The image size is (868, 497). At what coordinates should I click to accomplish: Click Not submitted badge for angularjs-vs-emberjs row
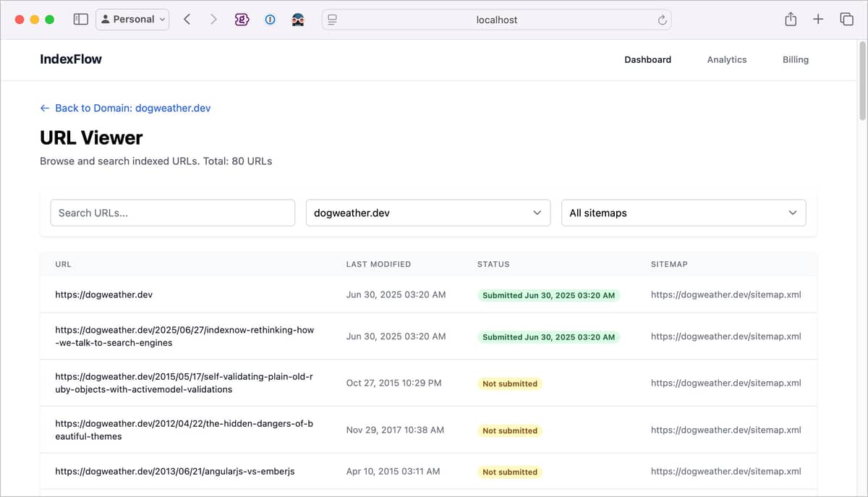[x=510, y=472]
